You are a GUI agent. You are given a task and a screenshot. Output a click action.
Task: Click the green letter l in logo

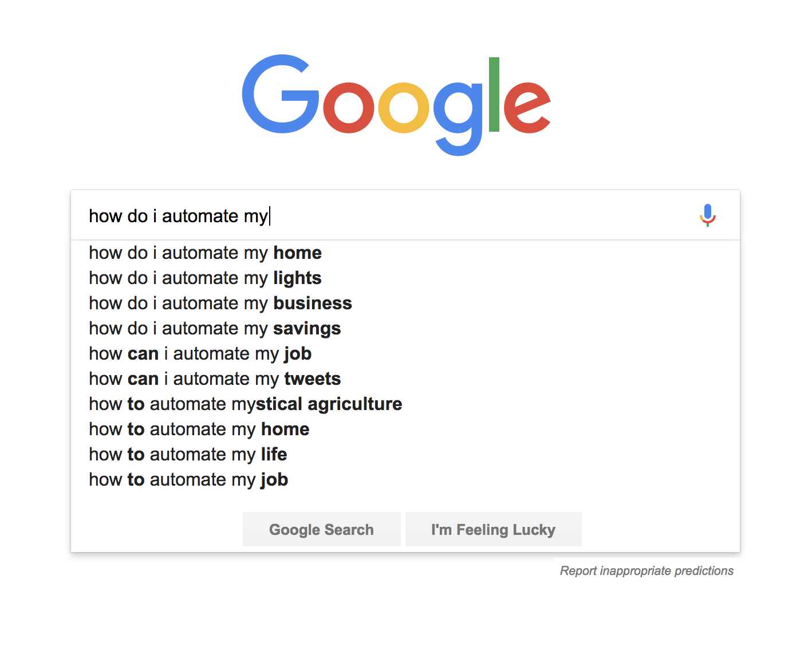(x=494, y=94)
